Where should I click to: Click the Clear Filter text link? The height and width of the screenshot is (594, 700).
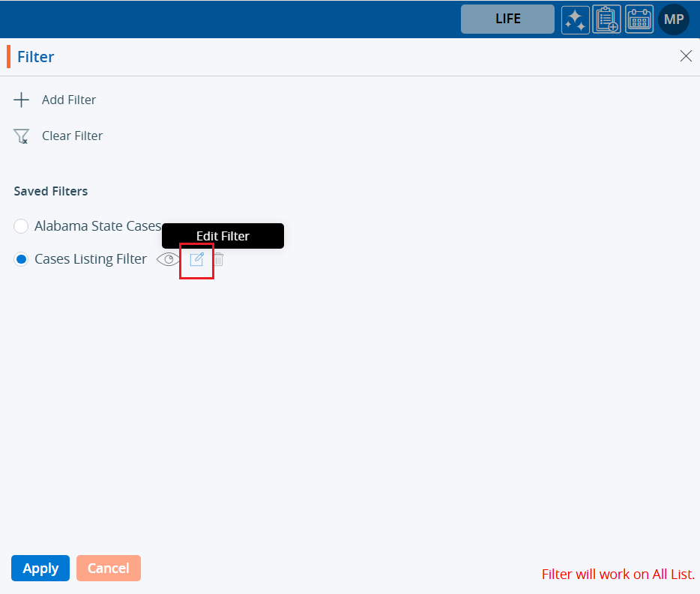pyautogui.click(x=72, y=136)
